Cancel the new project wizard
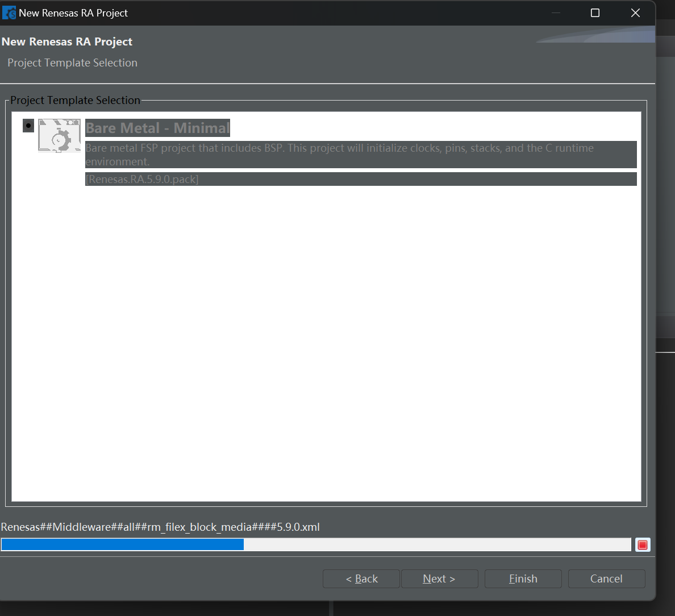 pyautogui.click(x=607, y=578)
